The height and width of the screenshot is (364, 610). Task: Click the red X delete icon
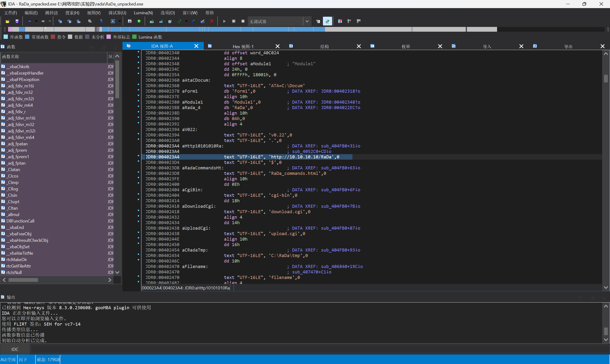(x=212, y=21)
